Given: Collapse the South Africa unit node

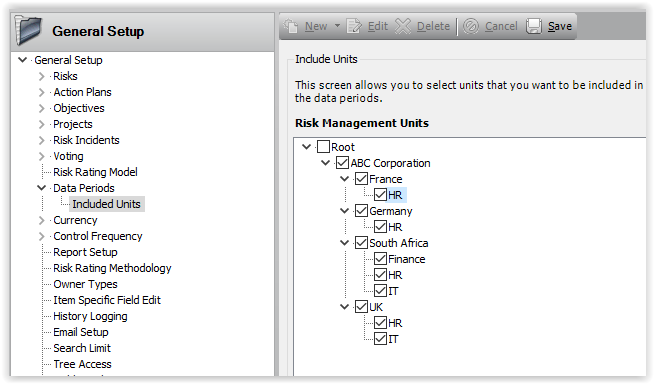Looking at the screenshot, I should [x=345, y=243].
